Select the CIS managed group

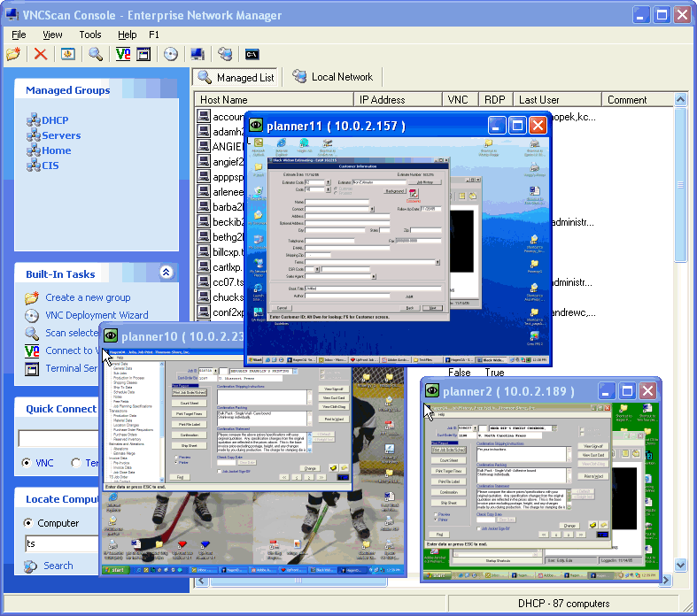tap(50, 166)
